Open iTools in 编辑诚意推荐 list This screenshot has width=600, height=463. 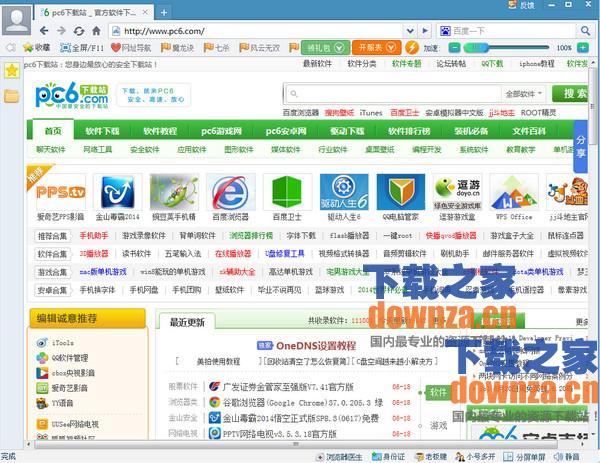63,343
